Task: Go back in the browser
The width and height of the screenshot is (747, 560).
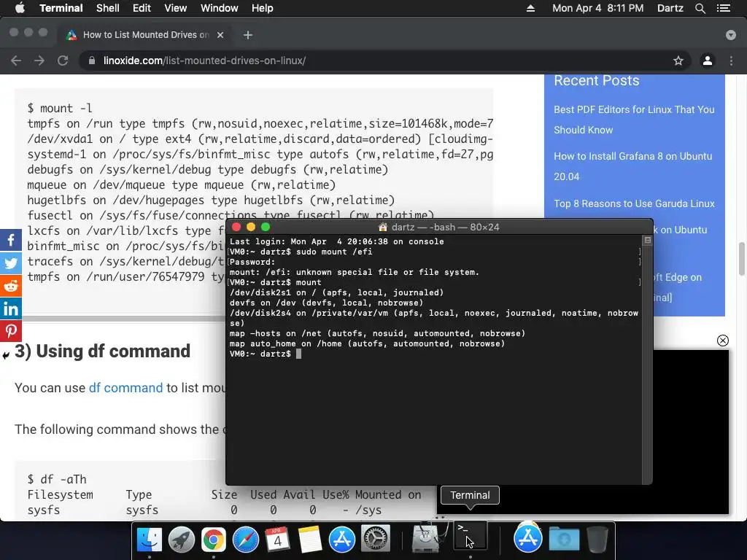Action: click(16, 61)
